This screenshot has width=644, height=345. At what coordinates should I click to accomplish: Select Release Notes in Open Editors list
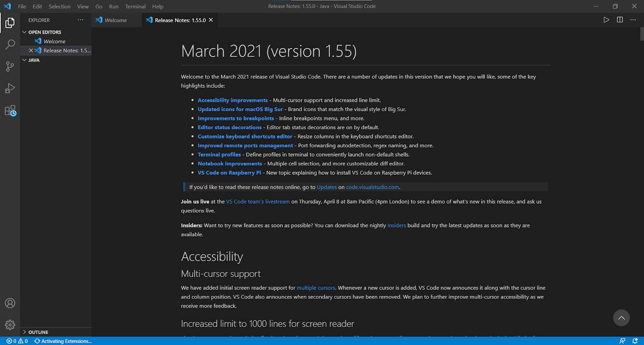(x=56, y=50)
